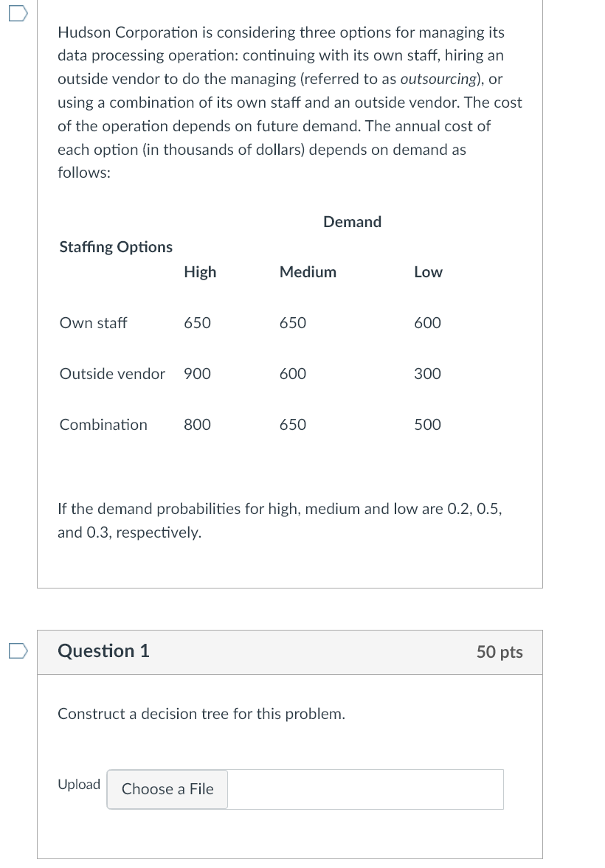
Task: Click the Upload label
Action: 79,785
